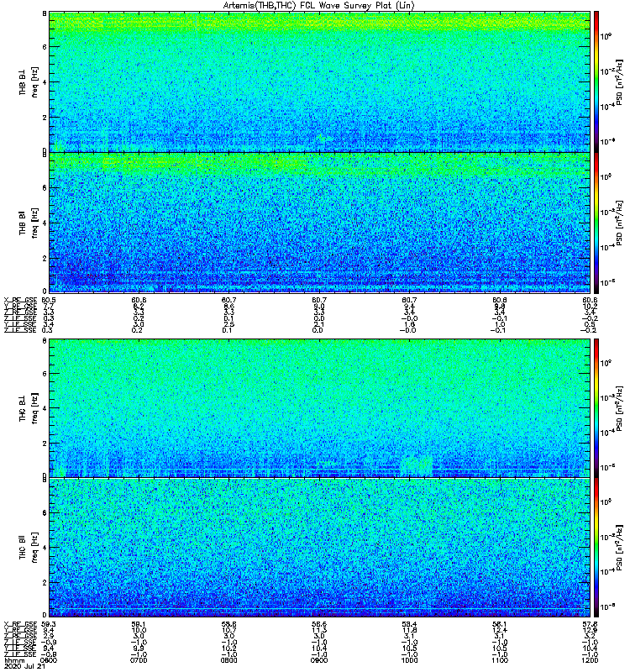
Task: Click the THC B∥ spectrogram panel
Action: click(319, 548)
